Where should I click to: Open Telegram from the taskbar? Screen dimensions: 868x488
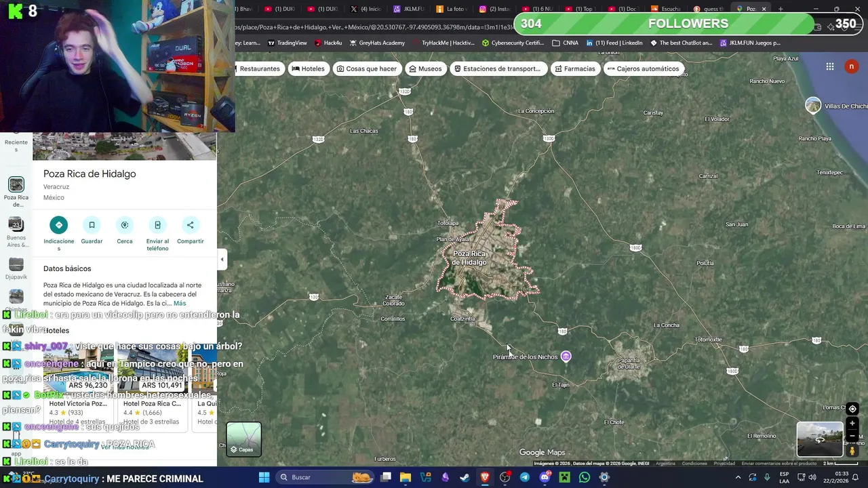click(525, 477)
